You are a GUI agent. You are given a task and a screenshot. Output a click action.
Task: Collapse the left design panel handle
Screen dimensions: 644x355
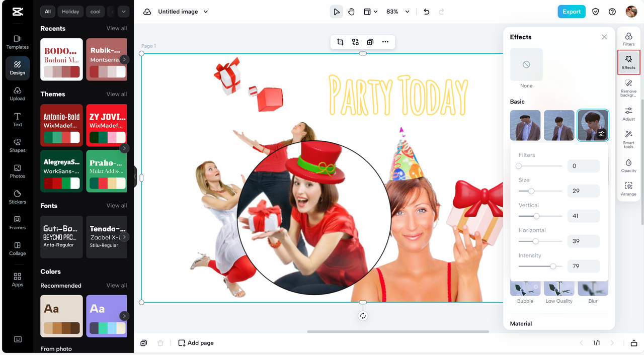pyautogui.click(x=135, y=177)
